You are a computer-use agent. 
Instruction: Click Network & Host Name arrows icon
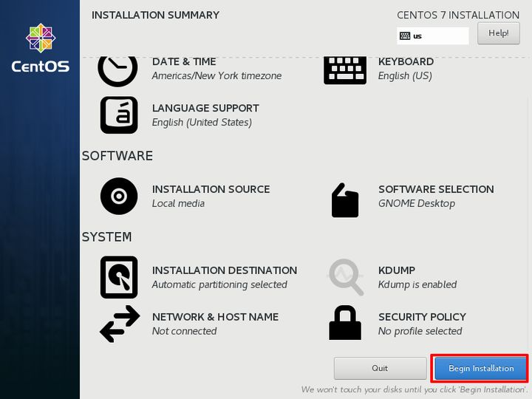[120, 324]
